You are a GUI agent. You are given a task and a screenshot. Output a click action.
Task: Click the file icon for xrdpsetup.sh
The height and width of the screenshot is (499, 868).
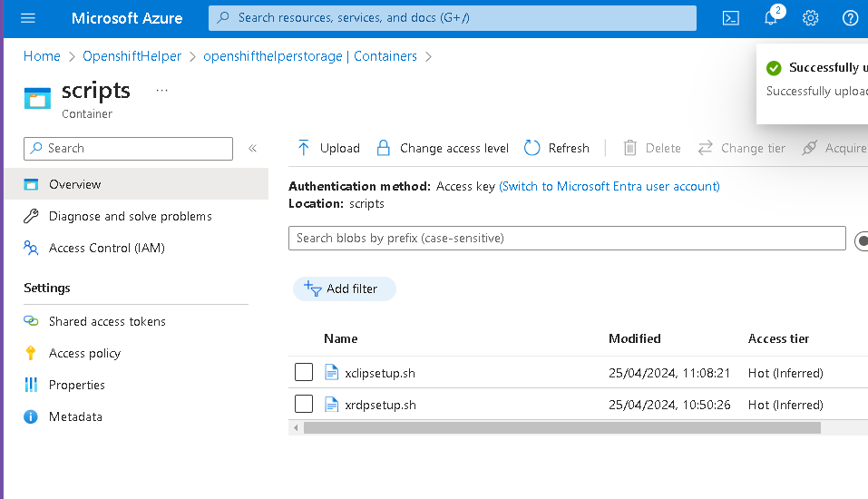coord(331,405)
